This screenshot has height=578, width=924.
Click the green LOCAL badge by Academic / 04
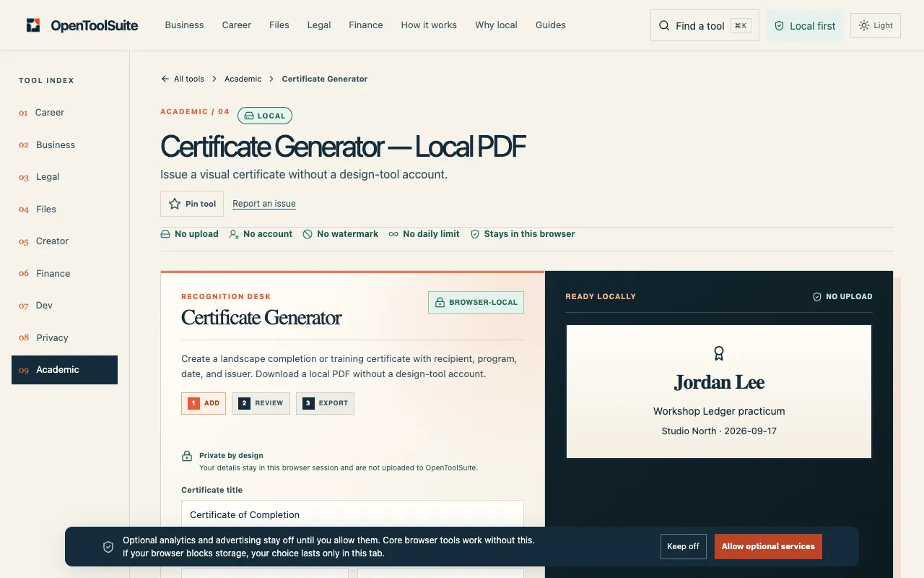pos(265,116)
